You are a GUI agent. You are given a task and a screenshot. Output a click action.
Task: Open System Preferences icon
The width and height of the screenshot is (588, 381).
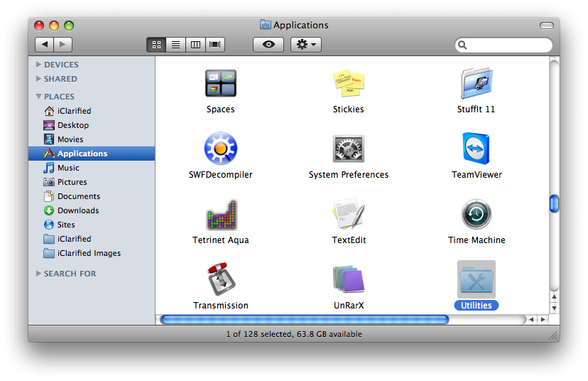348,149
